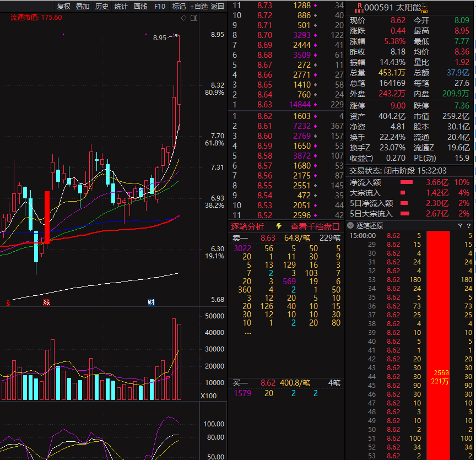Click the blue 财 financial marker icon
The width and height of the screenshot is (476, 460).
point(151,302)
